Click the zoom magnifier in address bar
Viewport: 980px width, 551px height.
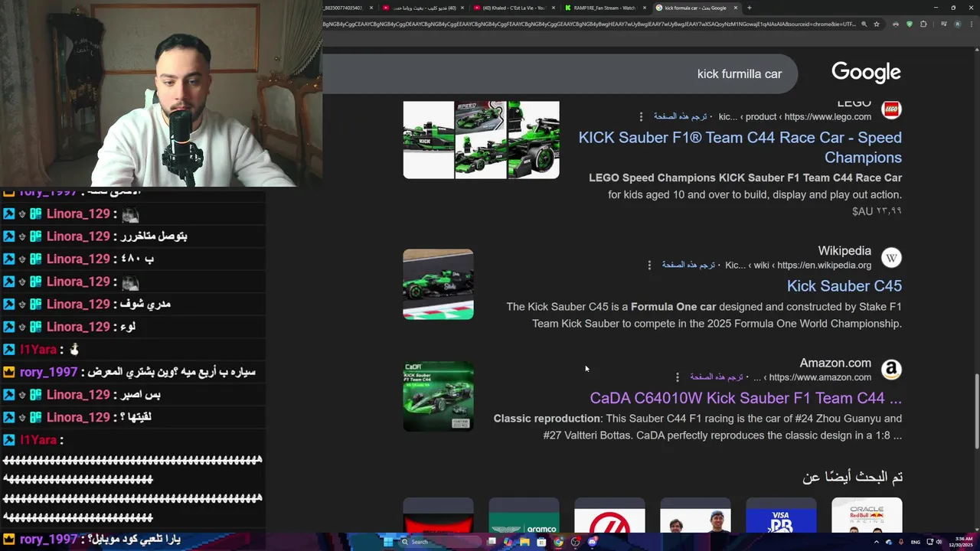click(864, 24)
